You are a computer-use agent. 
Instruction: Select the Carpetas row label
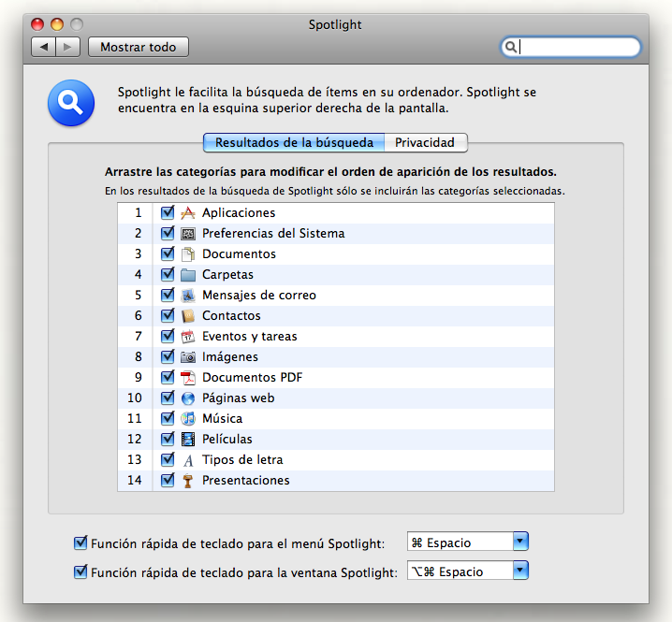tap(228, 275)
